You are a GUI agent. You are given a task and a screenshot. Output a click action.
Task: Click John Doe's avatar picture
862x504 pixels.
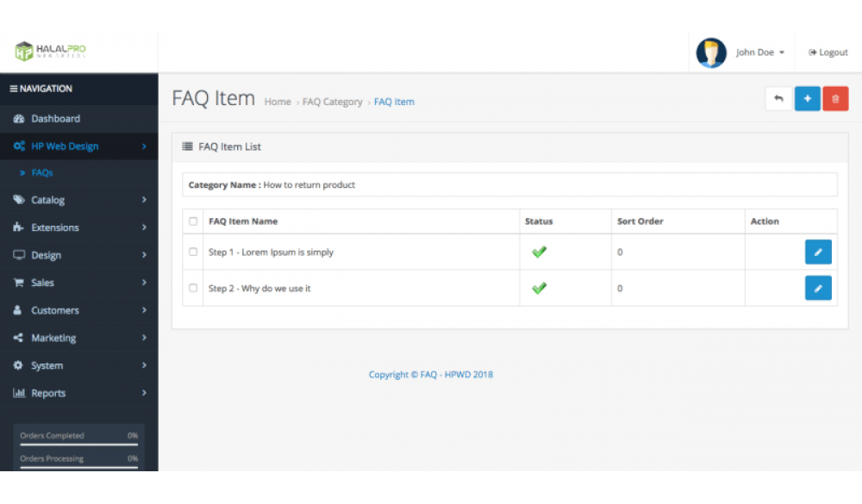click(x=711, y=53)
